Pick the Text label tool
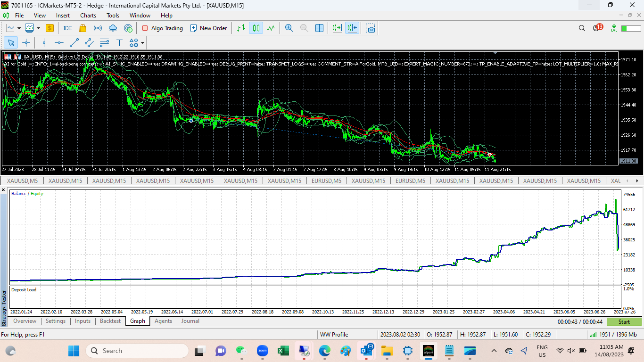 point(119,43)
